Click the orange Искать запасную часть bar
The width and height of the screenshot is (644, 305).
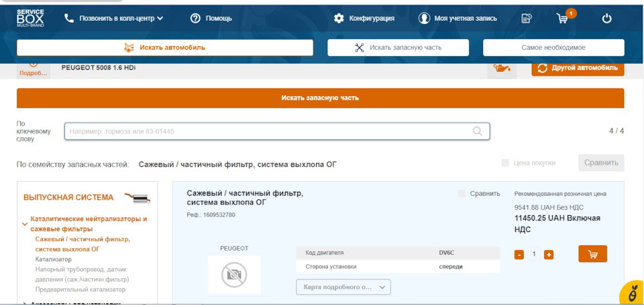click(x=321, y=98)
